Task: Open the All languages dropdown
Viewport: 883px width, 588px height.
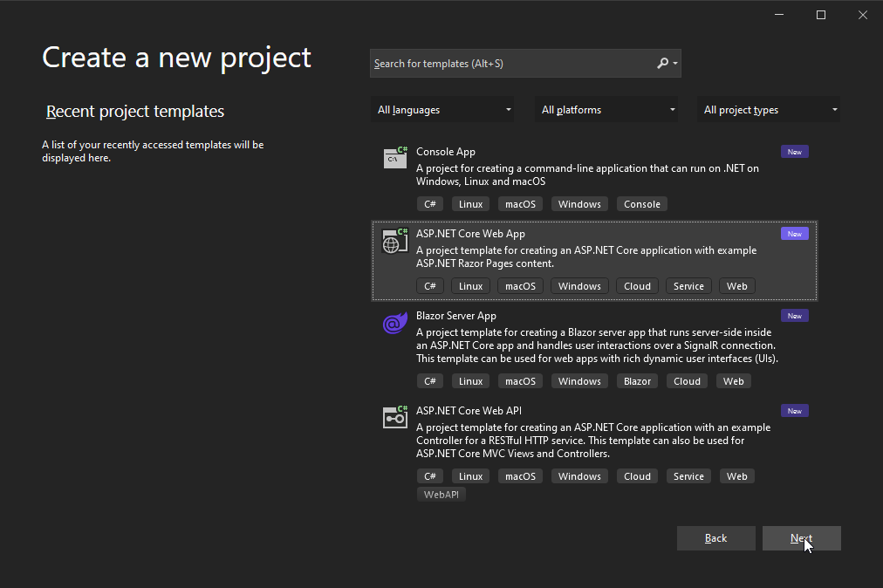Action: (442, 110)
